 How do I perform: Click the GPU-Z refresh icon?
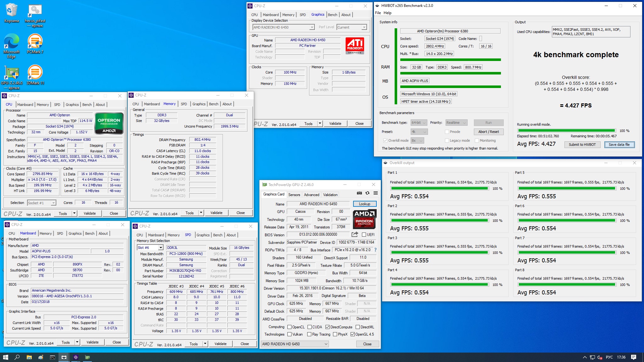click(x=367, y=193)
